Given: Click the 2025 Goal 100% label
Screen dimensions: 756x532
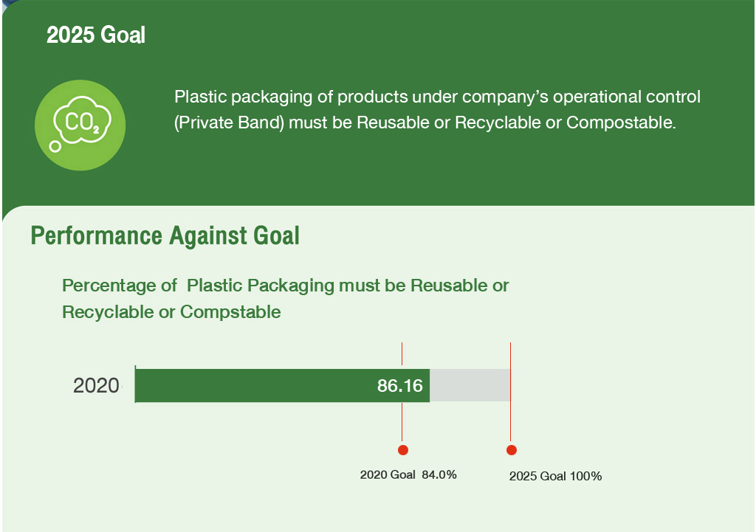Looking at the screenshot, I should point(555,476).
